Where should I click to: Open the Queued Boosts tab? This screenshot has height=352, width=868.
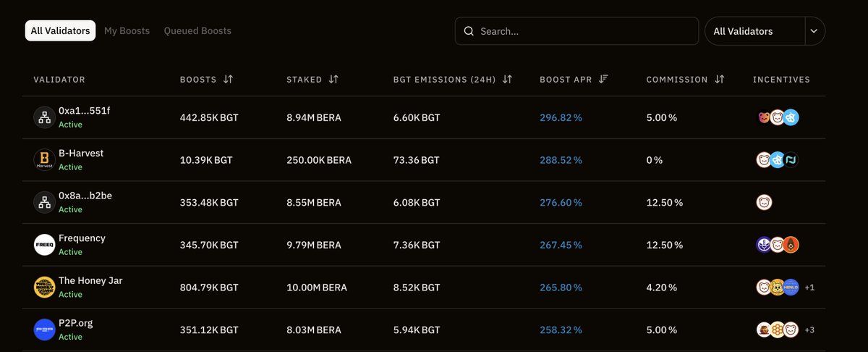click(197, 31)
